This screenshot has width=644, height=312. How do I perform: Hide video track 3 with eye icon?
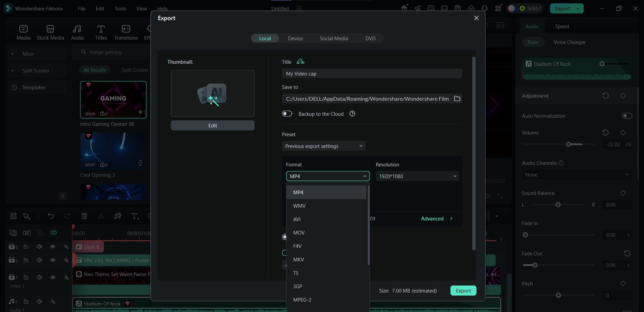pyautogui.click(x=53, y=247)
